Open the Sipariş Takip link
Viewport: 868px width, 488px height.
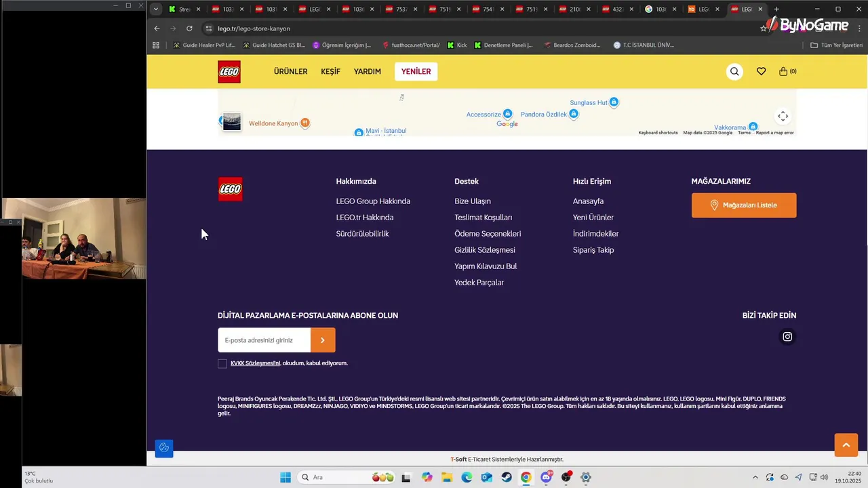click(x=593, y=250)
